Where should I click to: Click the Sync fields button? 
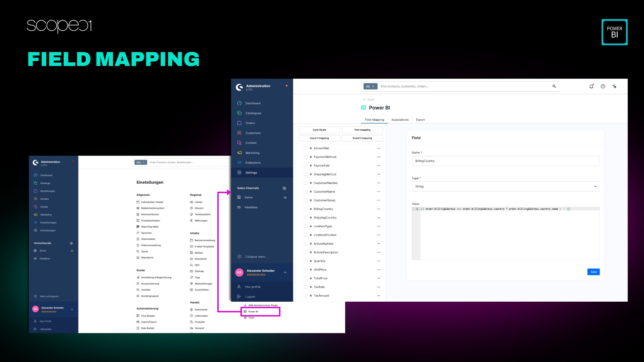coord(319,130)
